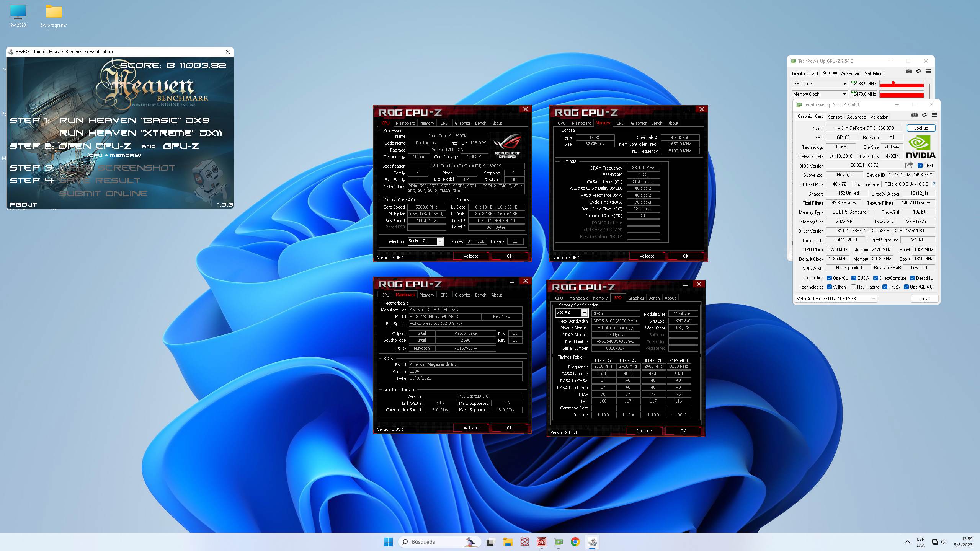980x551 pixels.
Task: Click the screenshot camera icon in front GPU-Z window
Action: [914, 115]
